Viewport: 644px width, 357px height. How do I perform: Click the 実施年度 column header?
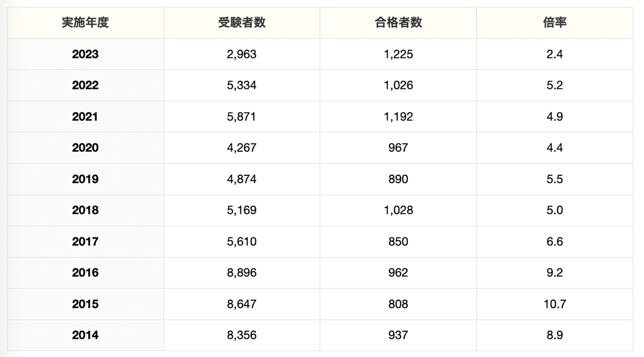click(85, 23)
